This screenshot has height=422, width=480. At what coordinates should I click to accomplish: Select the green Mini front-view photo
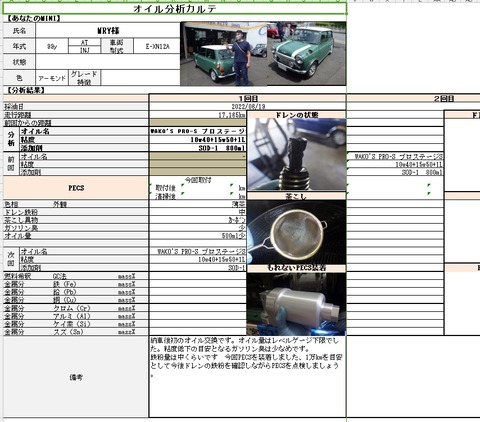pyautogui.click(x=307, y=54)
